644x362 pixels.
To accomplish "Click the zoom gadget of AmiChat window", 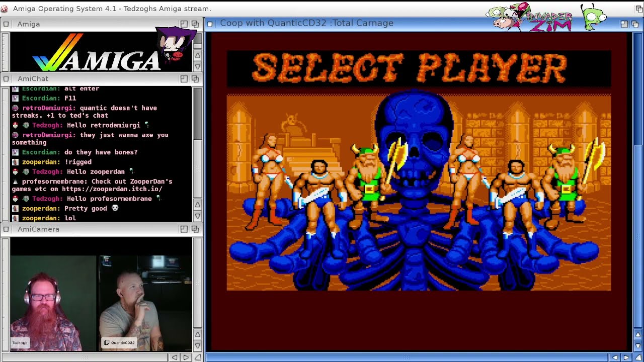I will 184,78.
